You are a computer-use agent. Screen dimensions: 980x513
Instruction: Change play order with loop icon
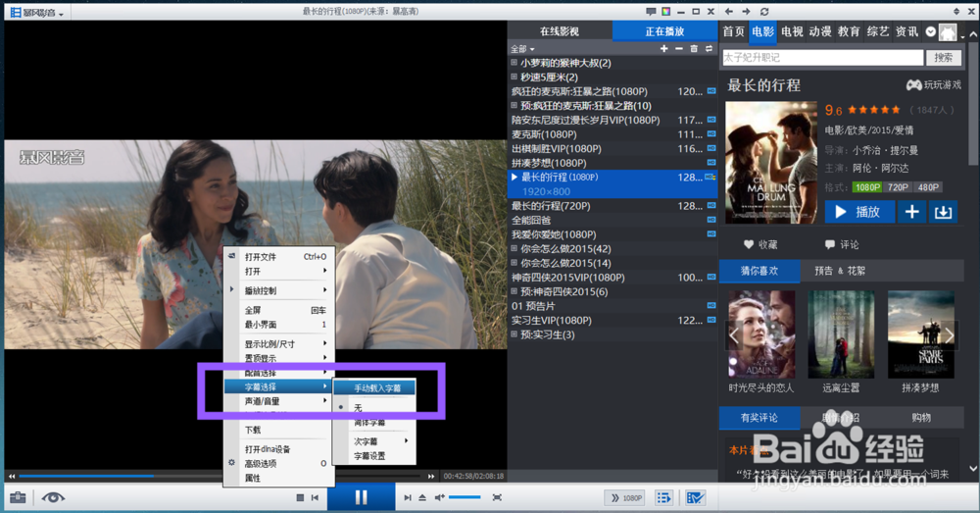709,48
